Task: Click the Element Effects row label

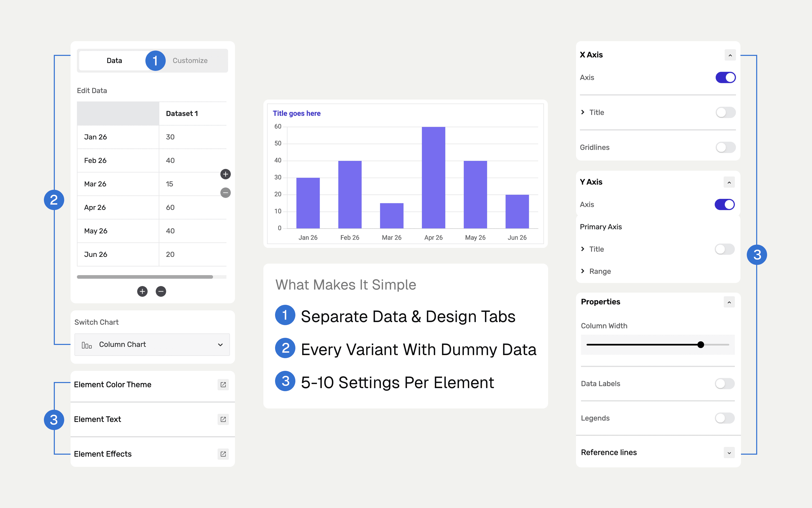Action: pos(103,454)
